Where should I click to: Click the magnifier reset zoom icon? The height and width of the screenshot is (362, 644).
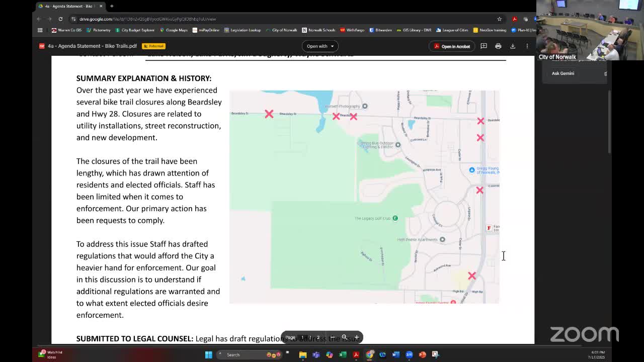[344, 337]
